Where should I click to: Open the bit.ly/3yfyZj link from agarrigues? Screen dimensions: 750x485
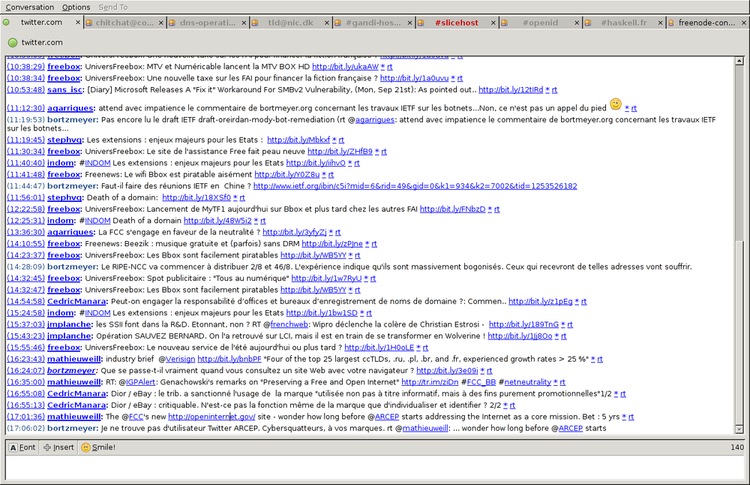point(294,232)
